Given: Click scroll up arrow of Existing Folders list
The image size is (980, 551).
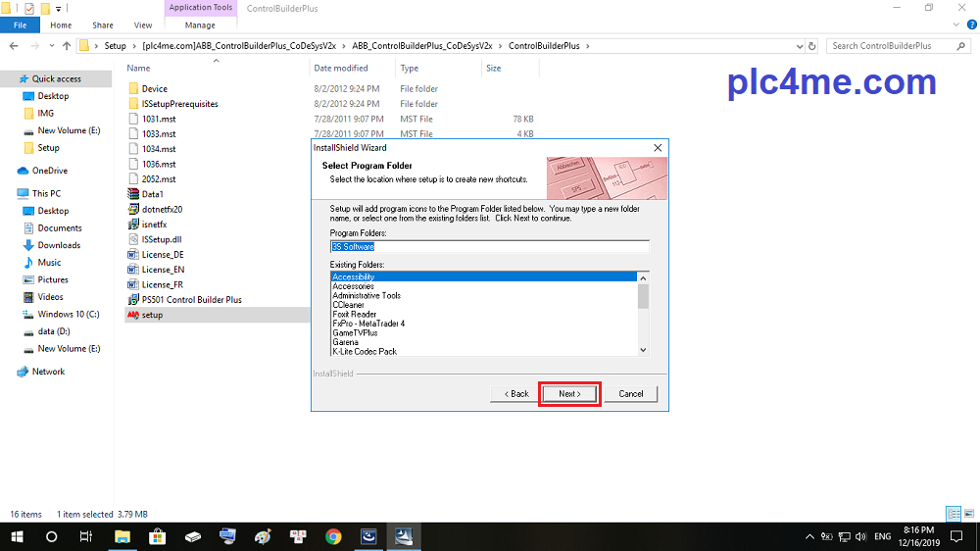Looking at the screenshot, I should click(x=643, y=277).
